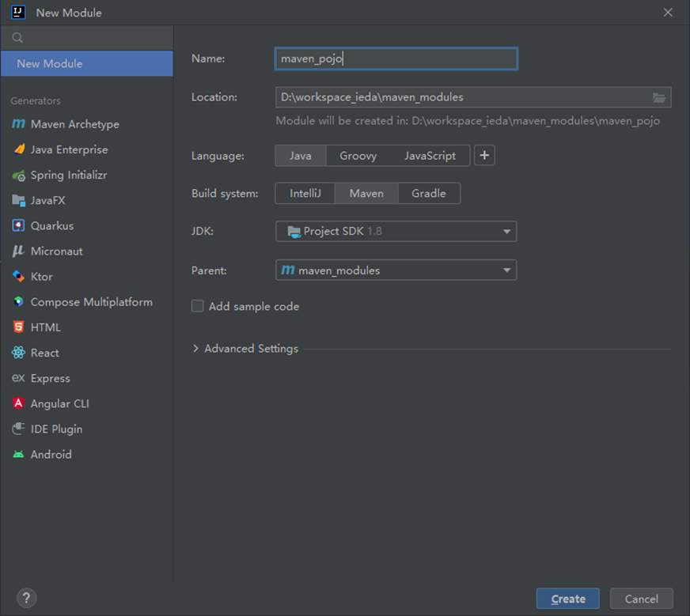Click the JavaFX folder icon
690x616 pixels.
(x=18, y=201)
